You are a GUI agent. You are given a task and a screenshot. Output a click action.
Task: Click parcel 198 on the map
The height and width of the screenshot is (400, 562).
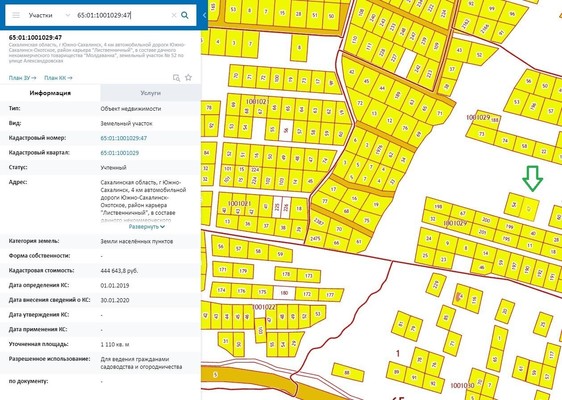(x=438, y=207)
